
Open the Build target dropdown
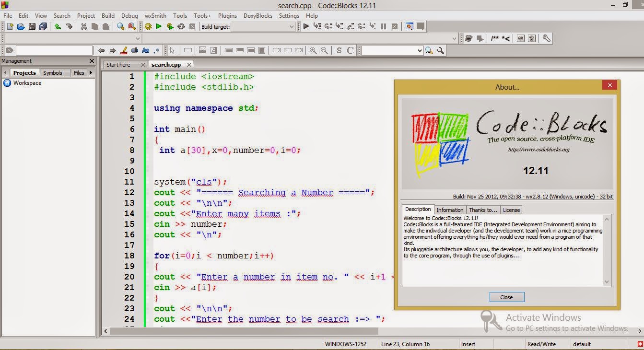pos(292,27)
